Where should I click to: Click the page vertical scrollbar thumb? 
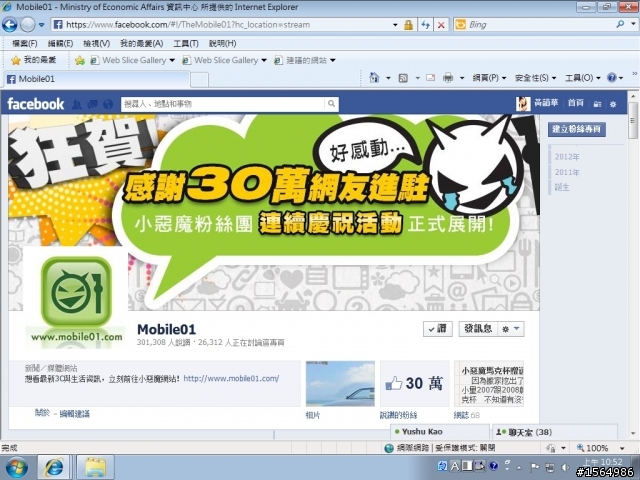click(x=633, y=120)
